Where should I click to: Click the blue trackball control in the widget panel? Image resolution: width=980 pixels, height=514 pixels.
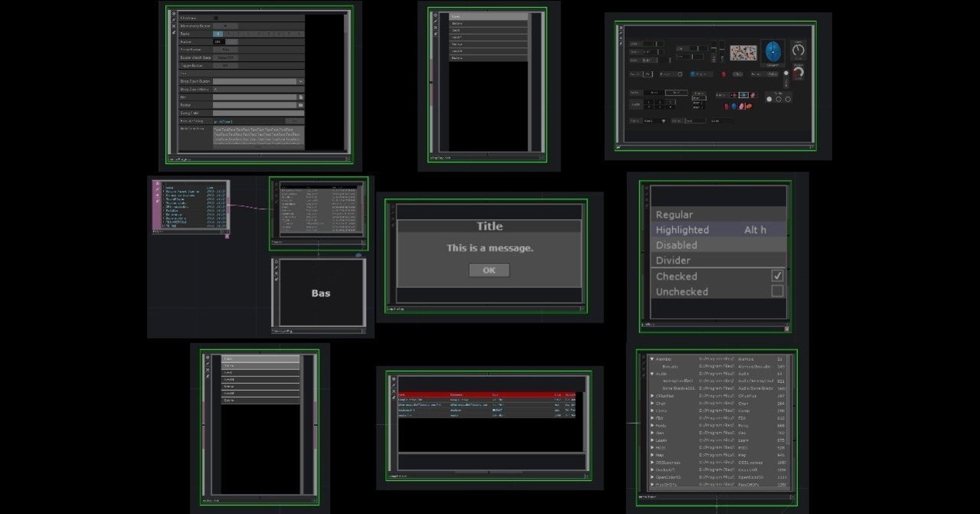coord(773,52)
